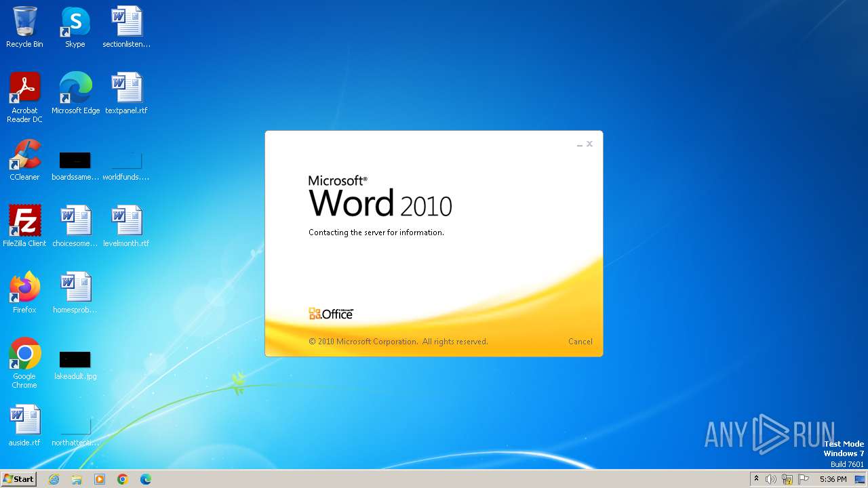Open Edge from the taskbar

pos(146,479)
